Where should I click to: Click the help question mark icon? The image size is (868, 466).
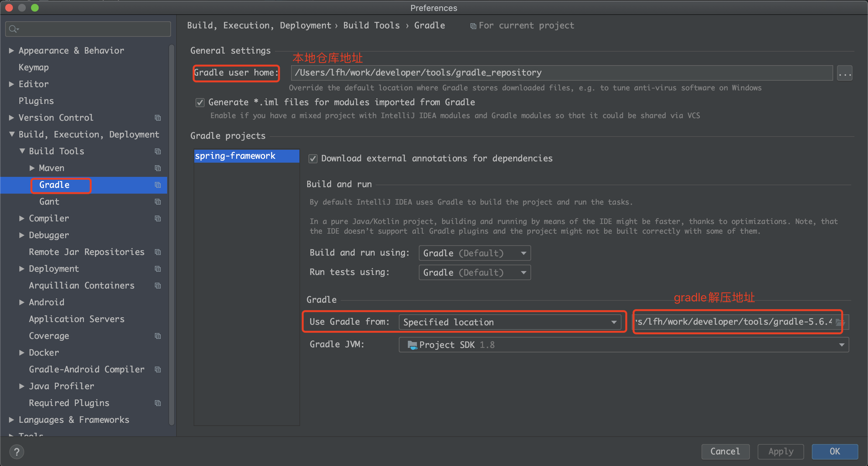point(16,452)
